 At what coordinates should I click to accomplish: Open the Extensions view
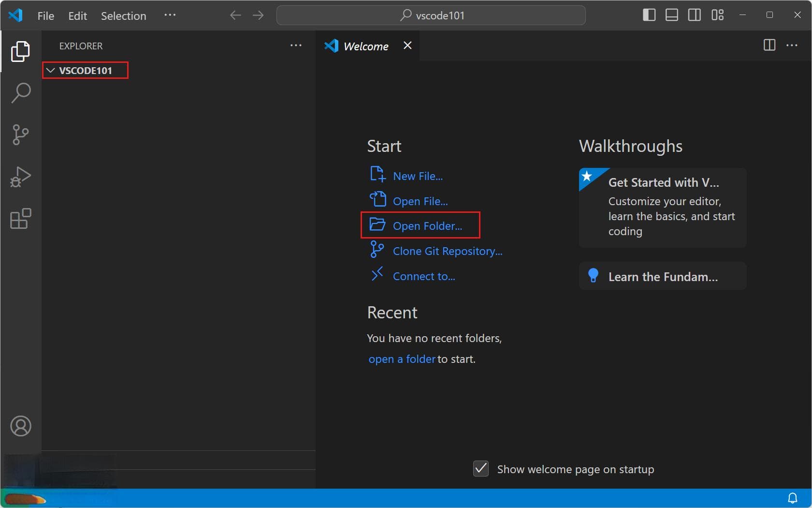(20, 219)
